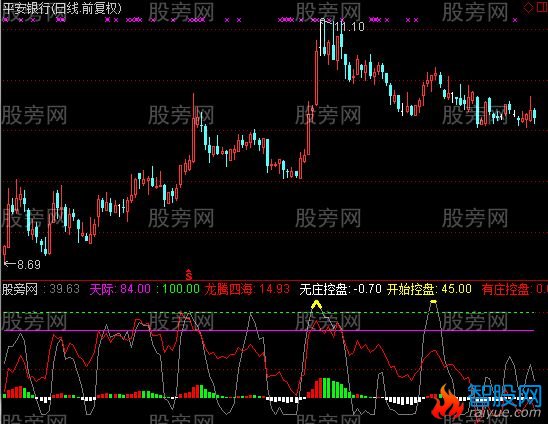Click the yellow dash marker above the second indicator peak
The image size is (548, 424).
pos(433,301)
